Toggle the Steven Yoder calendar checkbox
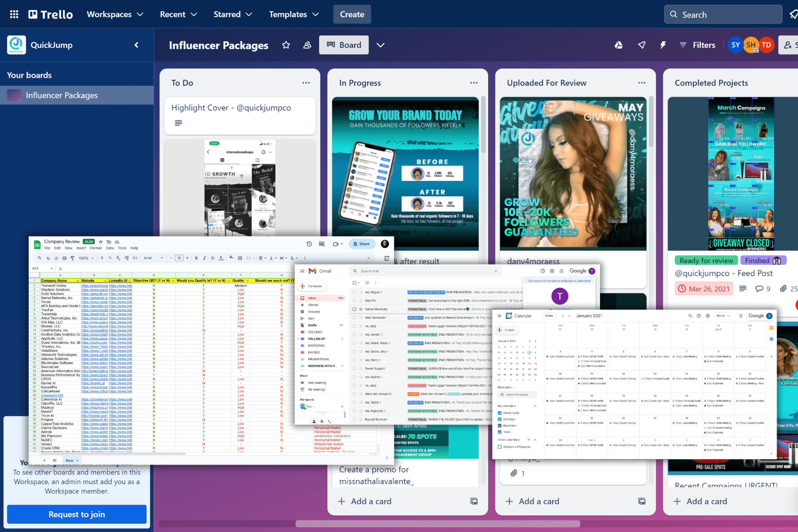 tap(500, 413)
